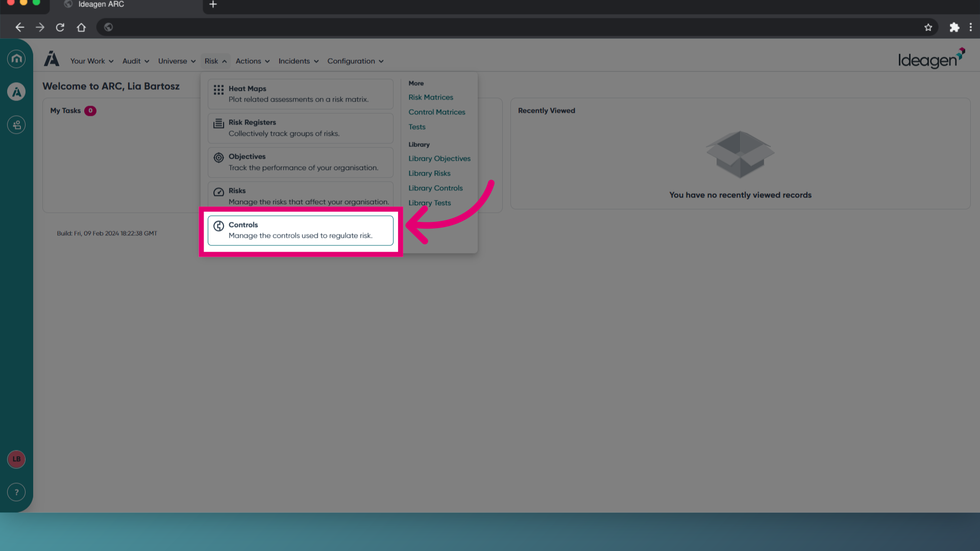This screenshot has width=980, height=551.
Task: Open Risks menu entry
Action: point(301,195)
